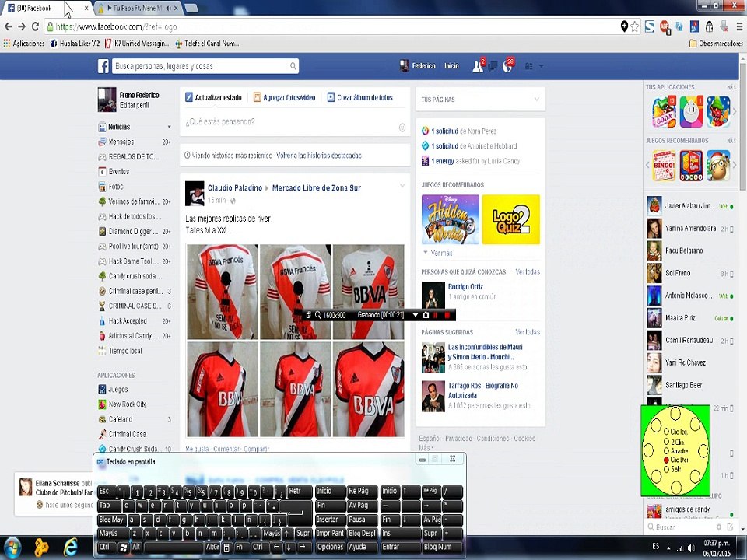Open the Facebook messages icon
The image size is (747, 560).
click(493, 66)
